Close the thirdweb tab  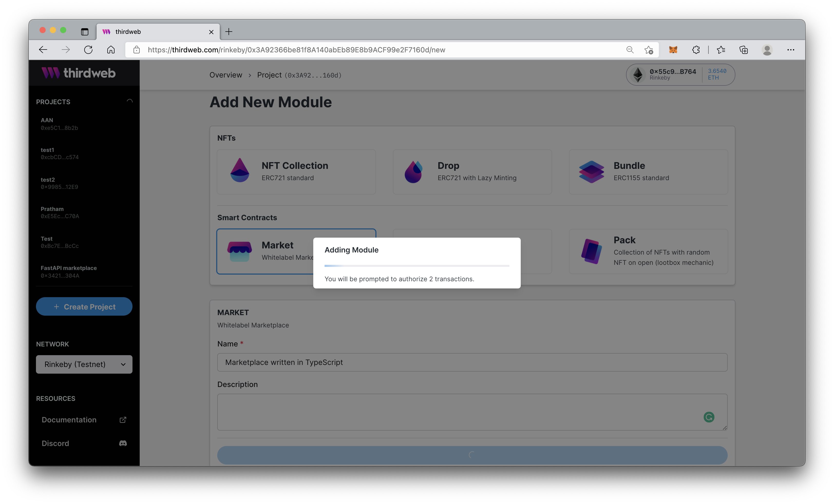click(x=211, y=32)
